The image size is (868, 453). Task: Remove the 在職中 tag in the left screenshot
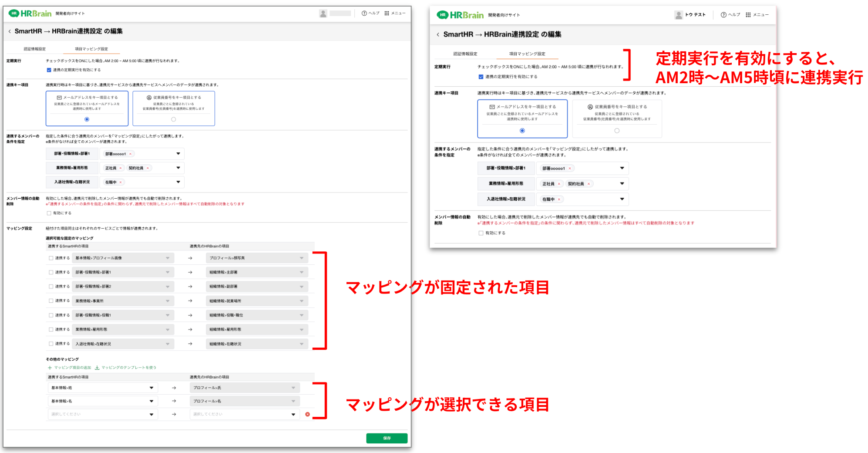(121, 182)
